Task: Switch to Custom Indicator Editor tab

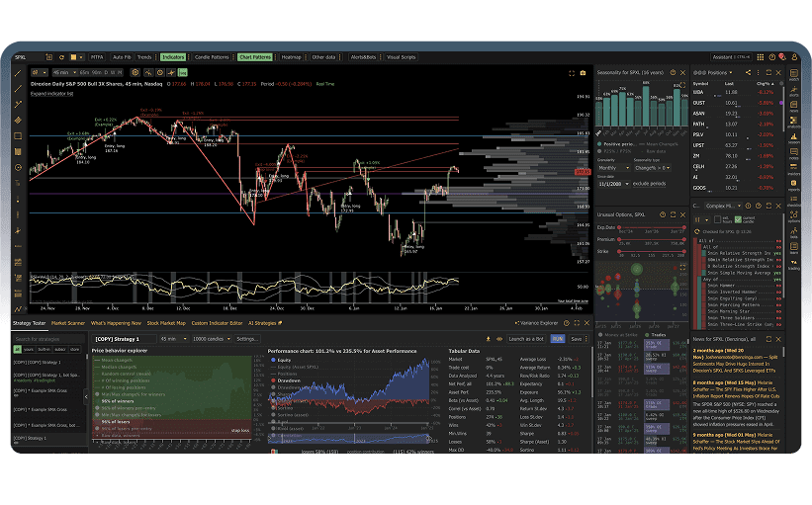Action: (x=217, y=323)
